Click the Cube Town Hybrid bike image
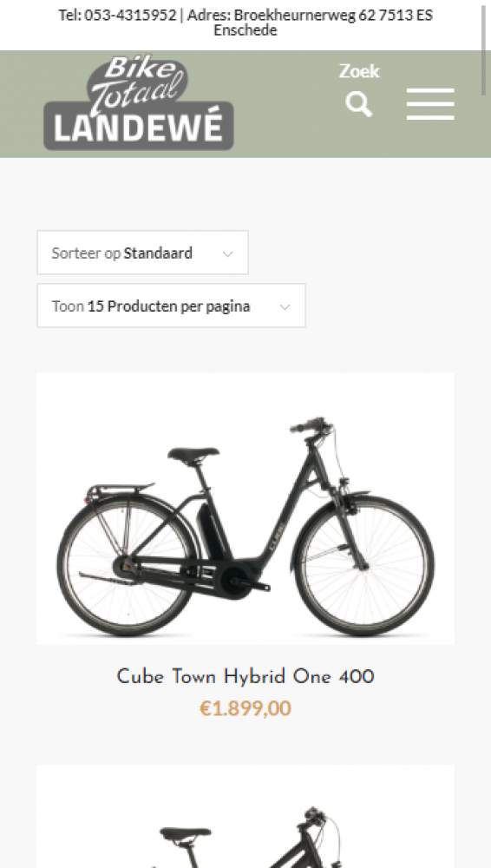 [245, 508]
